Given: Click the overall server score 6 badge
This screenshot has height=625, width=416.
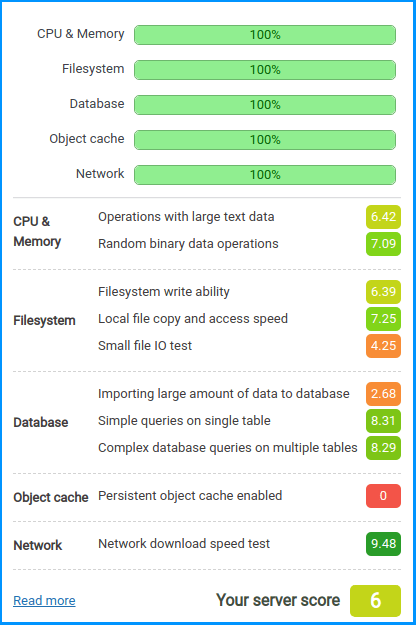Looking at the screenshot, I should coord(375,601).
